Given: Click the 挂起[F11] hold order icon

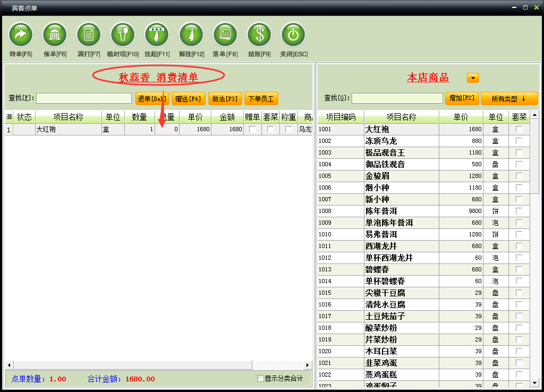Looking at the screenshot, I should click(x=157, y=35).
